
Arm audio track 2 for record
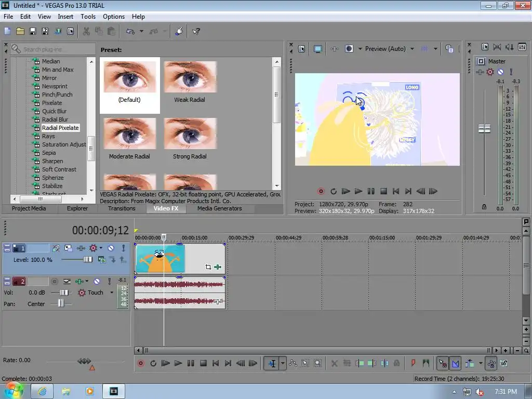pyautogui.click(x=54, y=282)
